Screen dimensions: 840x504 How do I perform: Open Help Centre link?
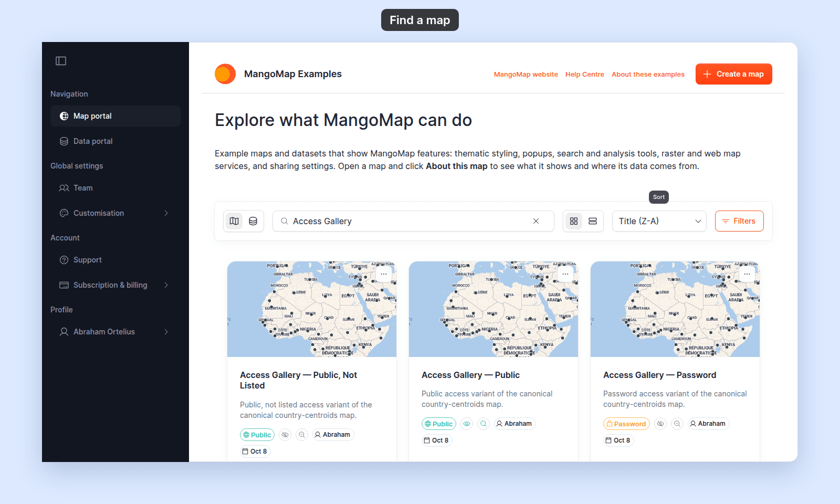pyautogui.click(x=585, y=75)
